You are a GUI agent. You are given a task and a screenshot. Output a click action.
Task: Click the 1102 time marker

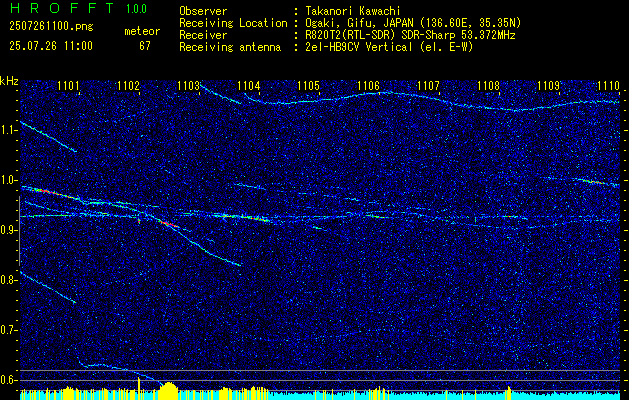(128, 85)
